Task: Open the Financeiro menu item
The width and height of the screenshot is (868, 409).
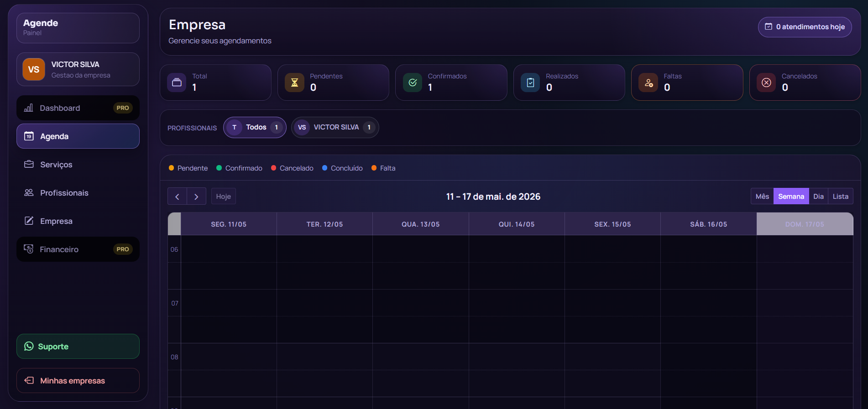Action: tap(78, 249)
